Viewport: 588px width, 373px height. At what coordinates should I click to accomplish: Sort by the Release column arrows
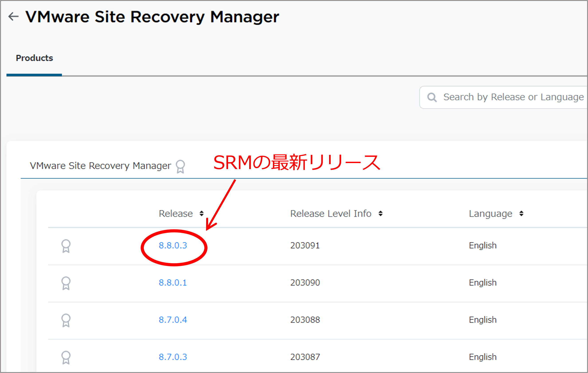click(x=201, y=213)
